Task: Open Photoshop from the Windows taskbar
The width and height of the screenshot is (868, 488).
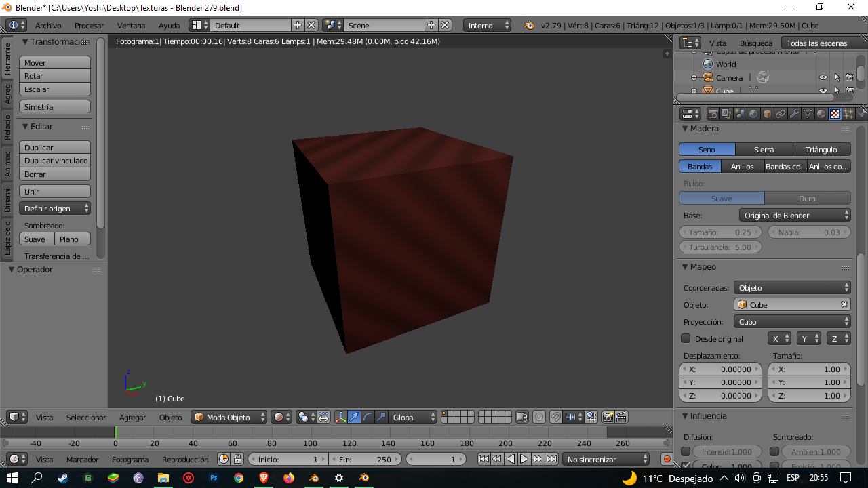Action: pos(214,478)
